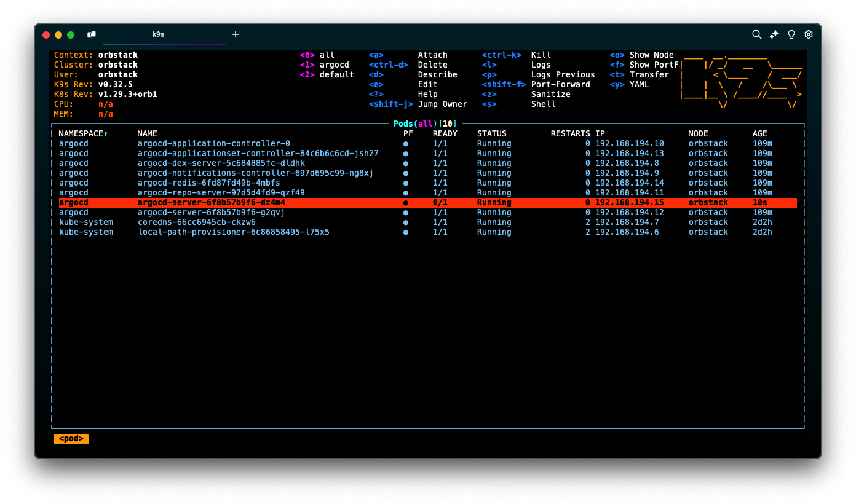The image size is (856, 504).
Task: Click the STATUS column header
Action: 492,134
